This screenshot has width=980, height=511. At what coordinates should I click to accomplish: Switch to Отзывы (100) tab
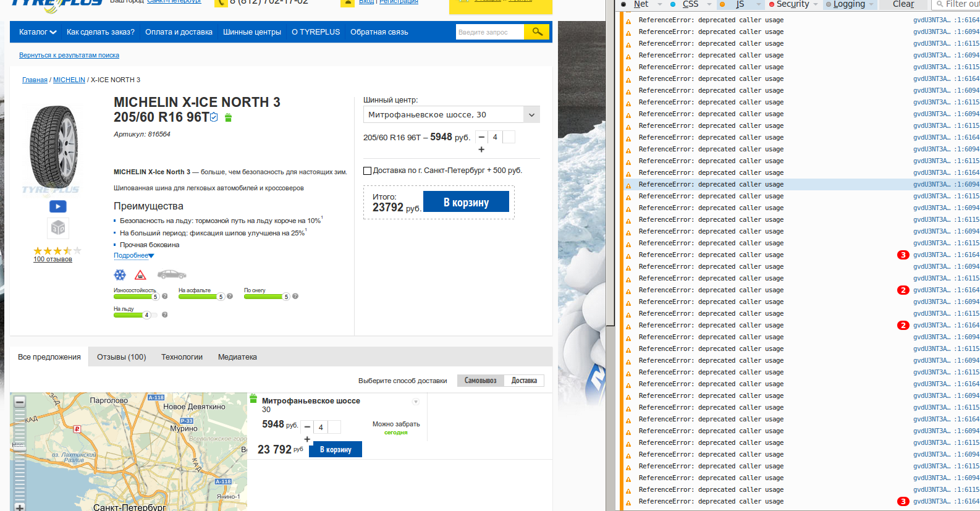(x=122, y=357)
